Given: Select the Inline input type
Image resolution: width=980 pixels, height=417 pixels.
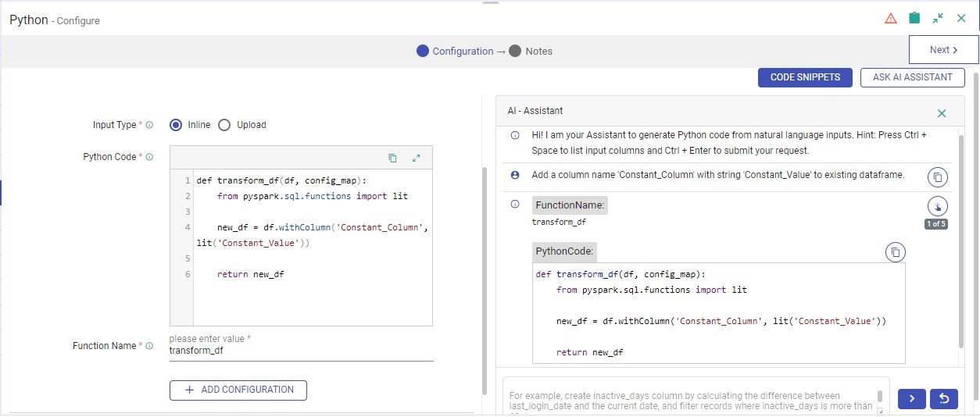Looking at the screenshot, I should point(176,125).
